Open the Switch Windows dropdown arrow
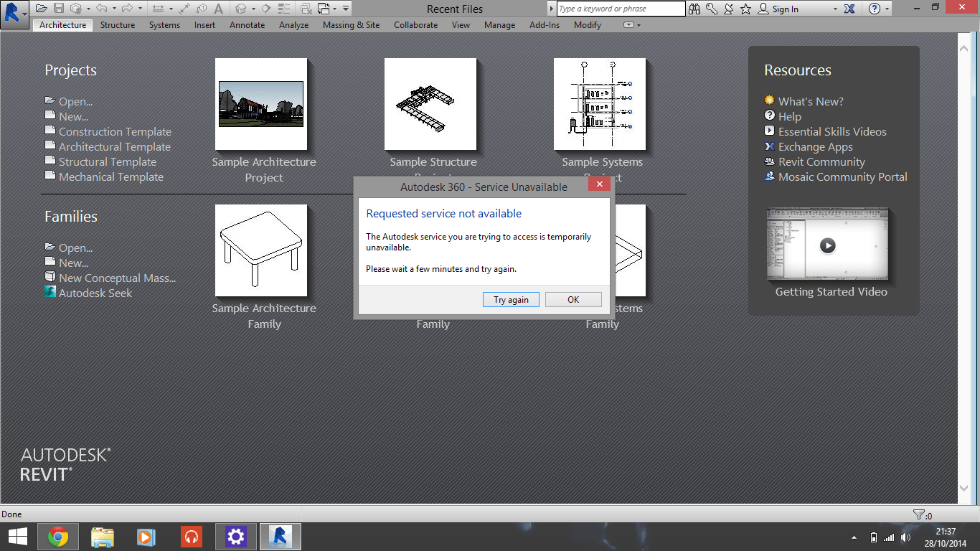 334,9
